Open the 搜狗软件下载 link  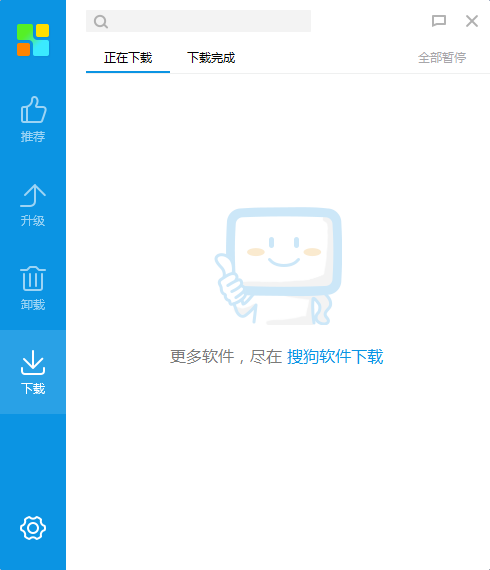tap(335, 356)
